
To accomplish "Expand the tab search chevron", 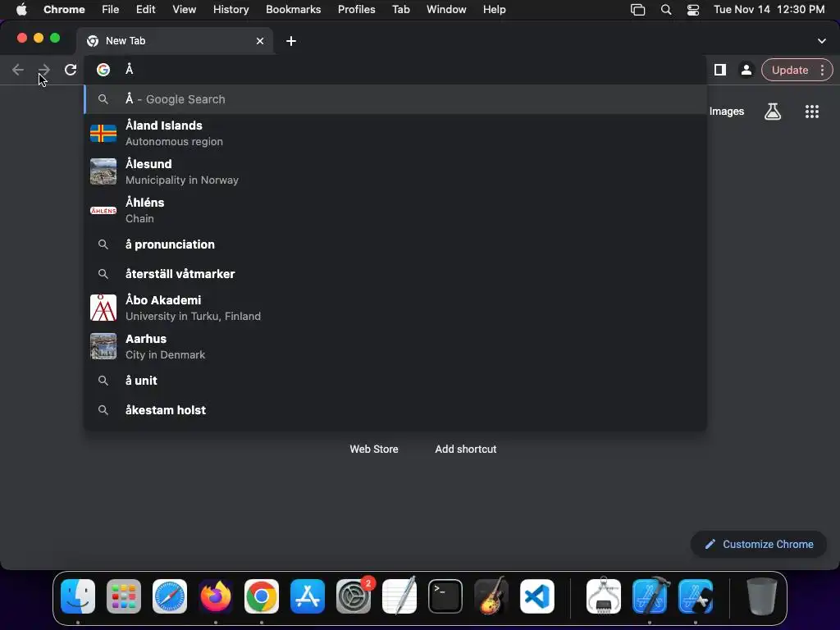I will tap(822, 41).
